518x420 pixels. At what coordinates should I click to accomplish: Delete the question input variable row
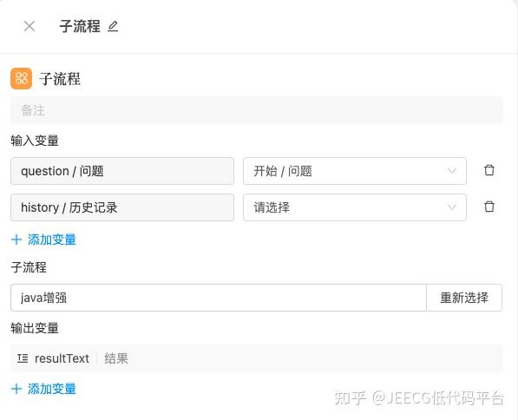[x=488, y=170]
